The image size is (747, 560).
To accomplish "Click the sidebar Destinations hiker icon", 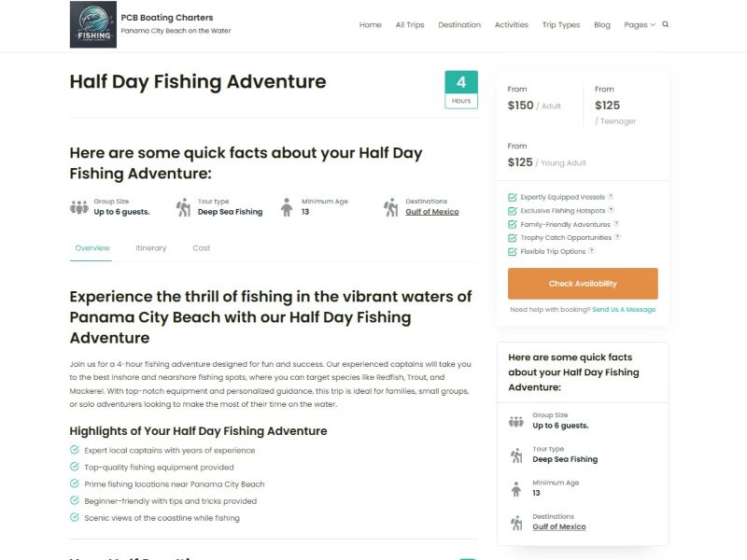I will (x=516, y=523).
